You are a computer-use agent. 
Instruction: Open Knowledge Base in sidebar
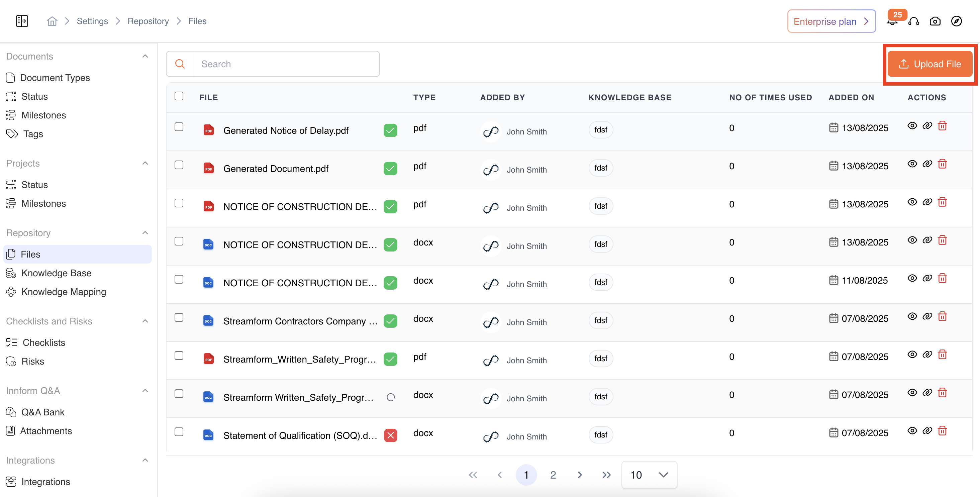click(56, 273)
